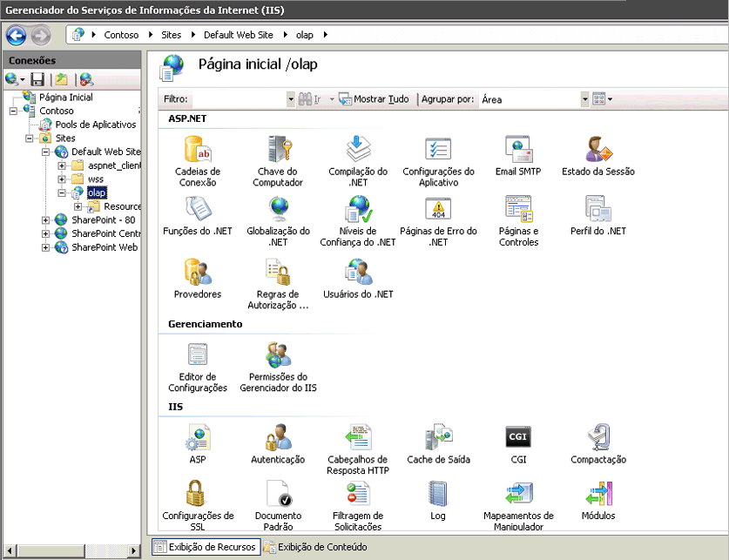Open Cabeçalhos de Resposta HTTP
Viewport: 729px width, 560px height.
coord(358,449)
